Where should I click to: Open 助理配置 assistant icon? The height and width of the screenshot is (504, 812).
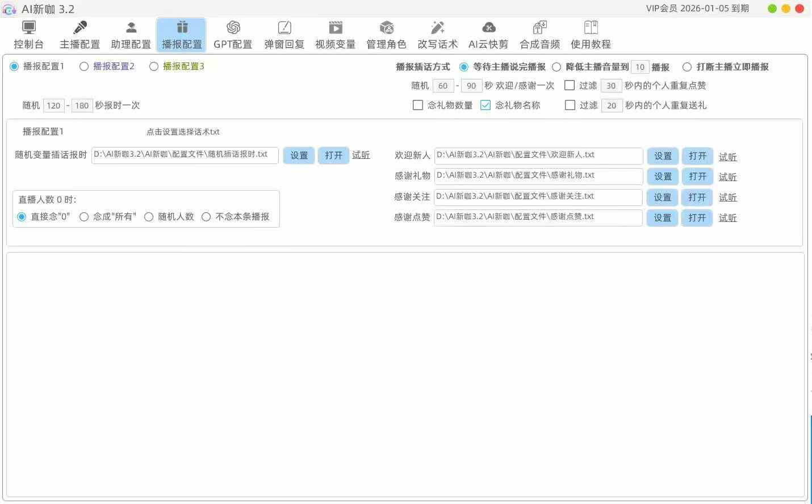pyautogui.click(x=131, y=28)
